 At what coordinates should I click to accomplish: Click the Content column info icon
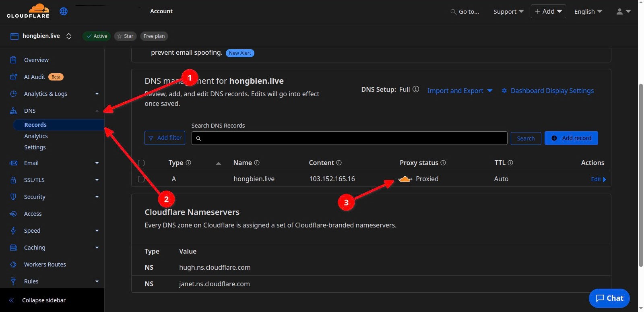(339, 163)
